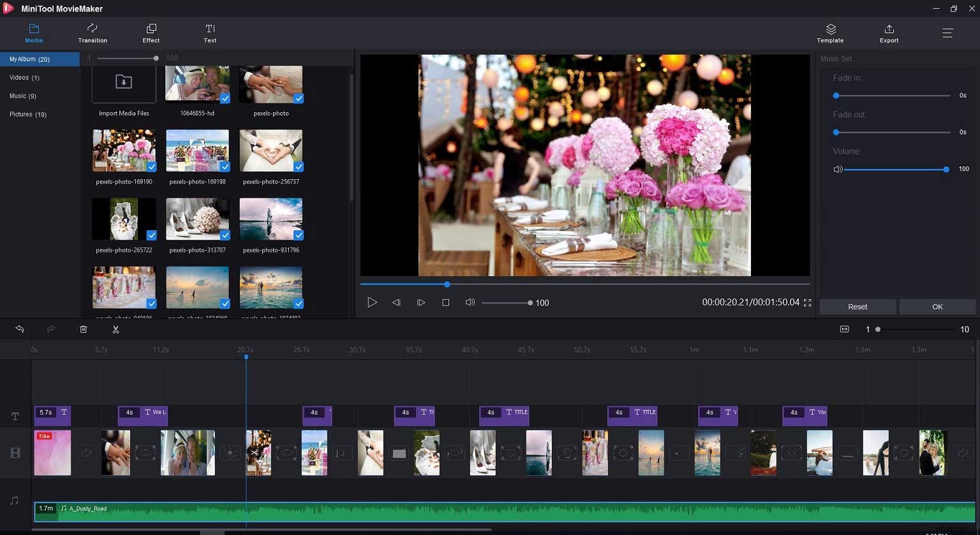
Task: Click the fit-timeline-to-window icon
Action: coord(844,329)
